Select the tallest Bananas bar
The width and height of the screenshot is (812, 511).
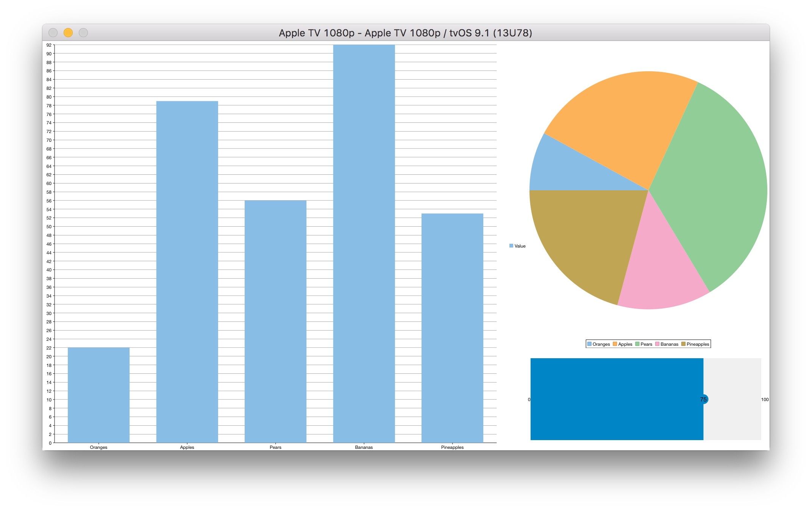point(364,244)
